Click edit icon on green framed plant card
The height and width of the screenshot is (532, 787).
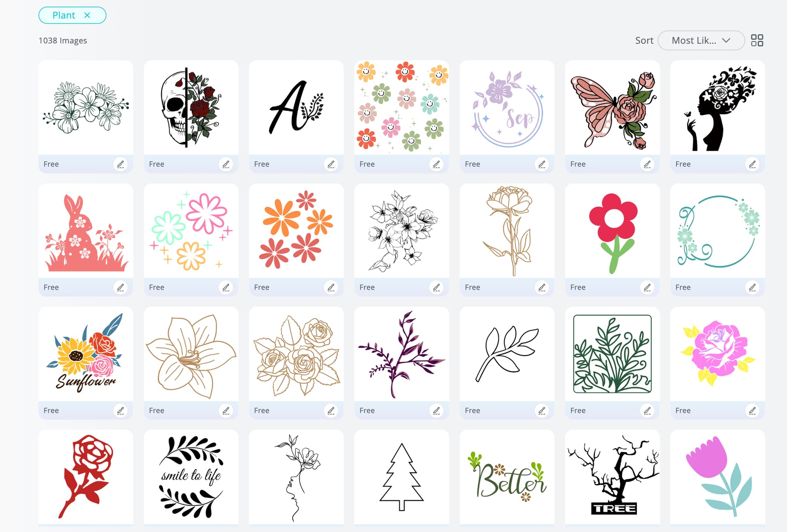click(647, 410)
